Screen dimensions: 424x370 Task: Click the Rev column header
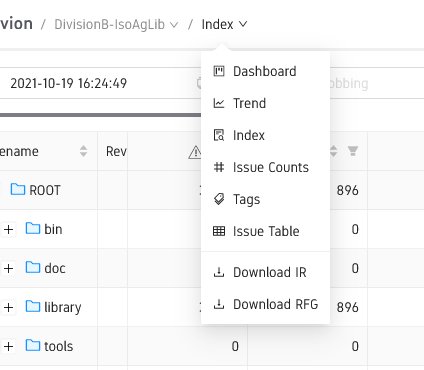coord(116,151)
